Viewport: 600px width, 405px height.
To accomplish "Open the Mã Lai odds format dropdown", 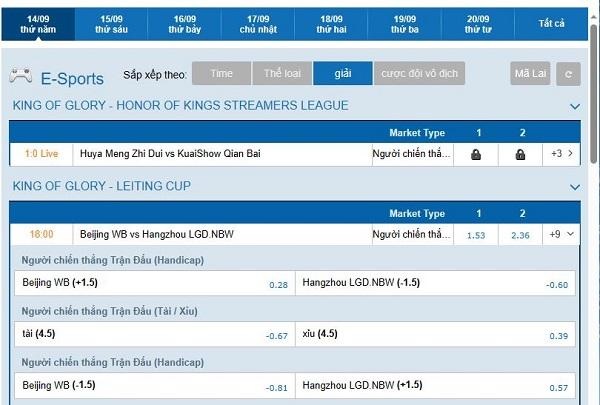I will [531, 74].
